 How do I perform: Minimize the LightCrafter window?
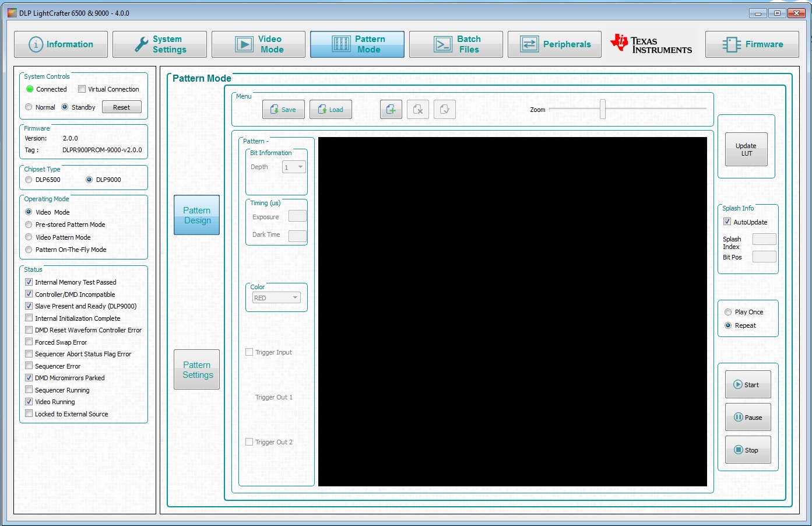coord(758,13)
